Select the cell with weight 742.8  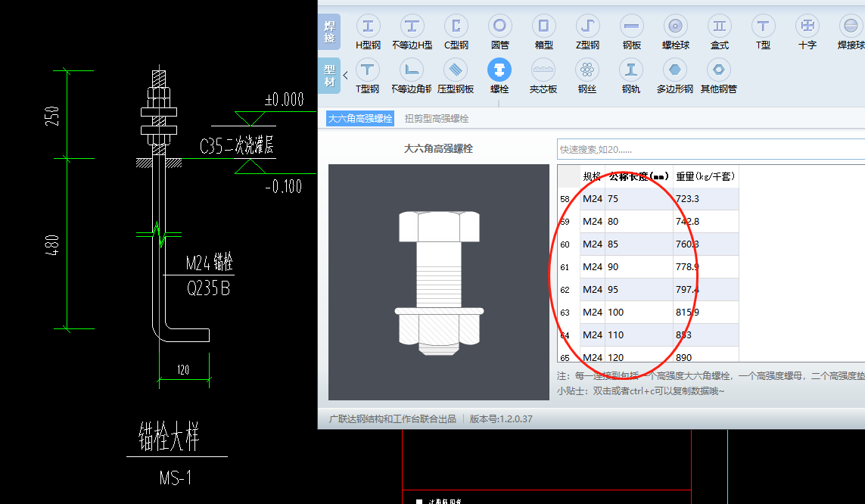pos(705,222)
